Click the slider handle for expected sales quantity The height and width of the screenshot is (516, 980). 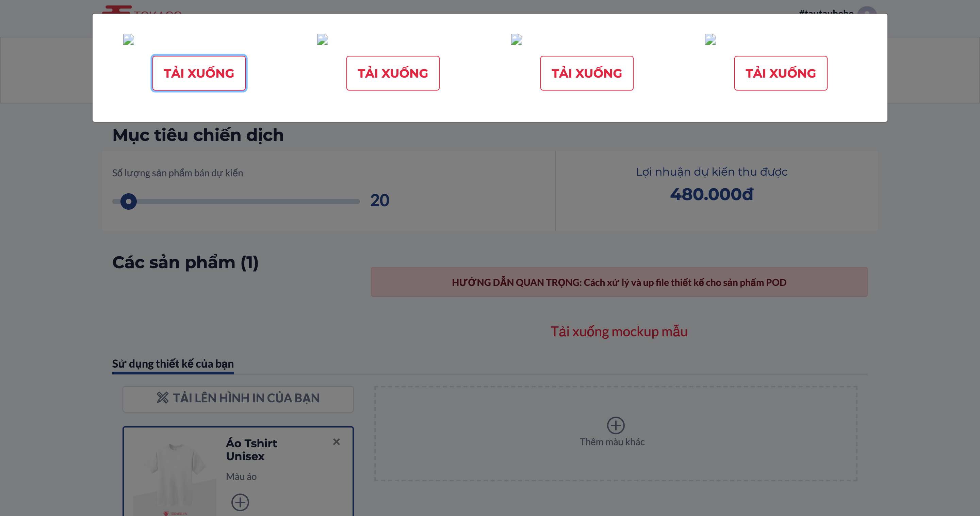[x=129, y=201]
